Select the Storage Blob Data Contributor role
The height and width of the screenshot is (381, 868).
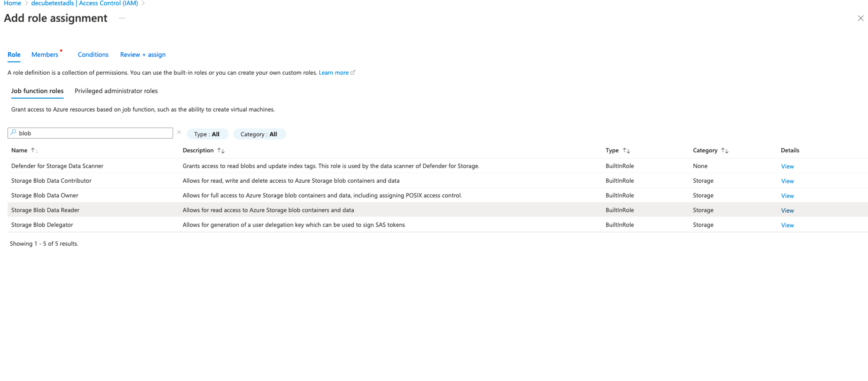51,181
